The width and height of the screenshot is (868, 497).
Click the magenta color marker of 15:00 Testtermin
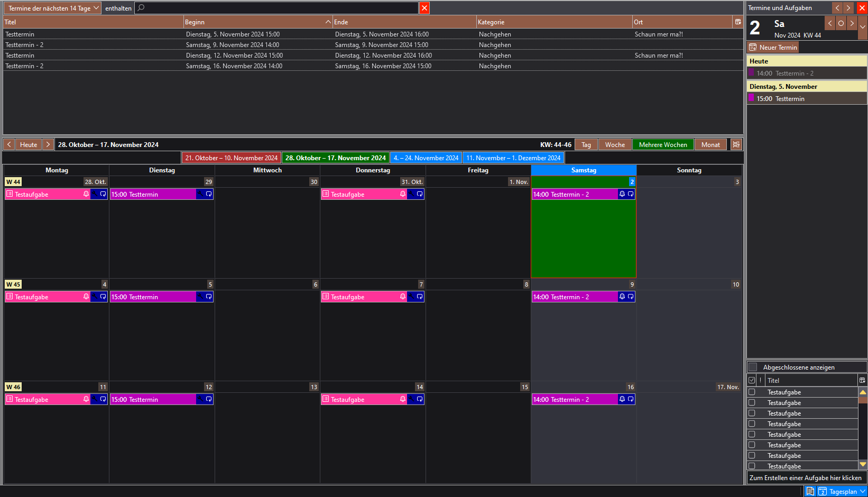pyautogui.click(x=751, y=98)
